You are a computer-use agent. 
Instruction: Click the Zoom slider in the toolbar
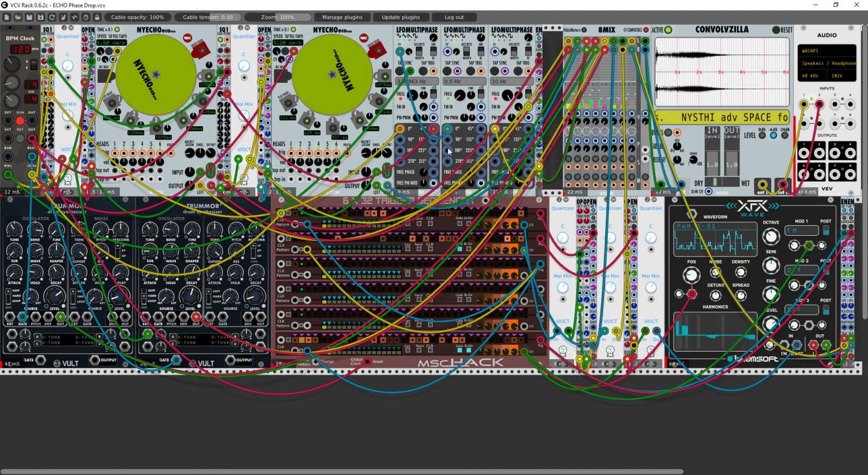[x=278, y=17]
